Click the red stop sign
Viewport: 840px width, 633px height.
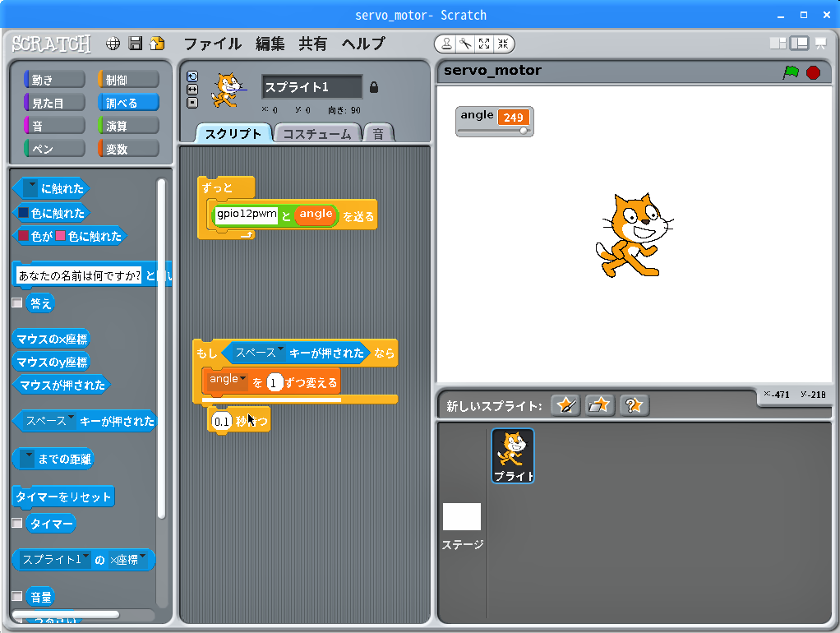[x=813, y=72]
